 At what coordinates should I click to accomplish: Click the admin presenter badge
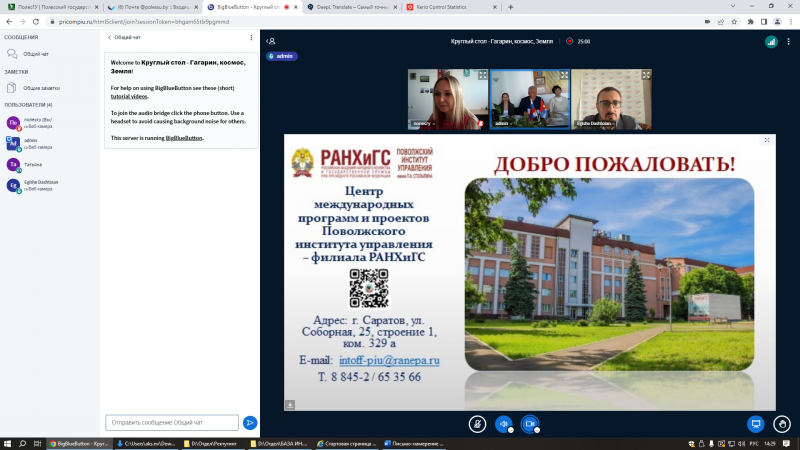pos(282,56)
